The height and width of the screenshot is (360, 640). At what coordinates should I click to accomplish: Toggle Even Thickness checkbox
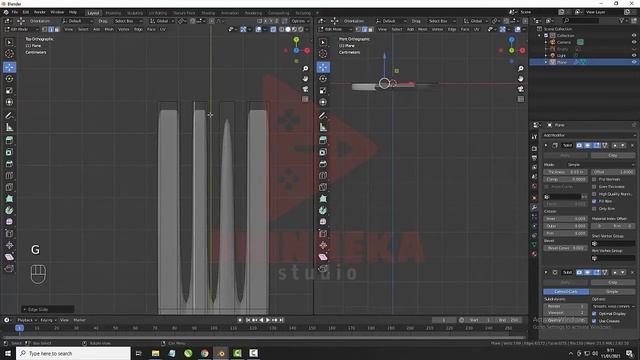tap(594, 187)
